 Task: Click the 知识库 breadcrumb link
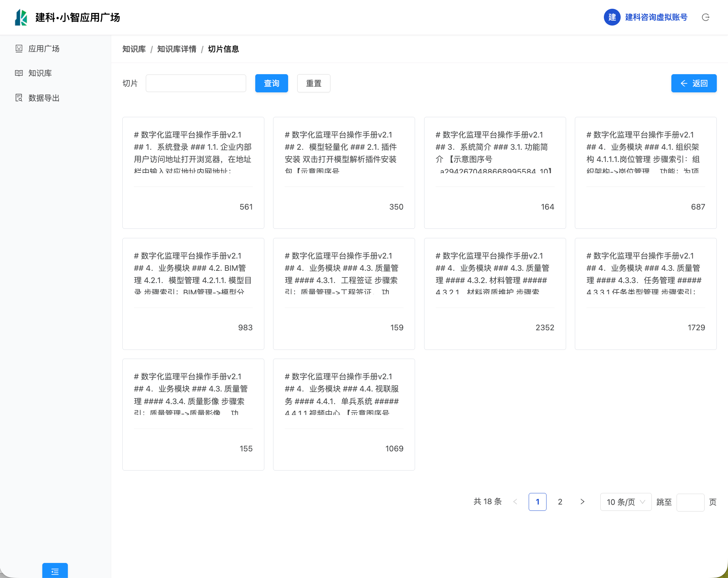(134, 49)
